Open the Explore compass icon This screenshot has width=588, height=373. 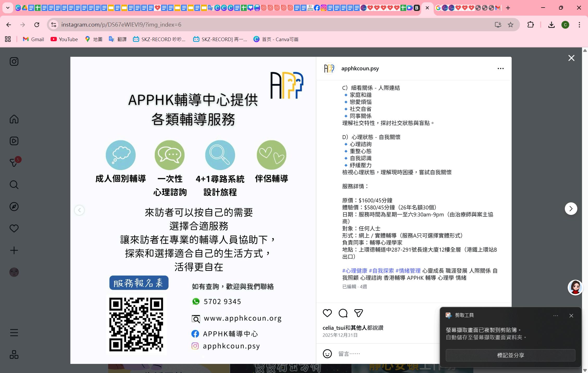tap(14, 207)
